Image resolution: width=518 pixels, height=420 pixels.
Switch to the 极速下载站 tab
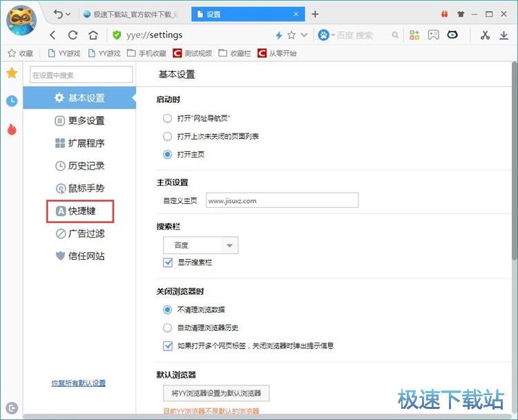coord(131,15)
